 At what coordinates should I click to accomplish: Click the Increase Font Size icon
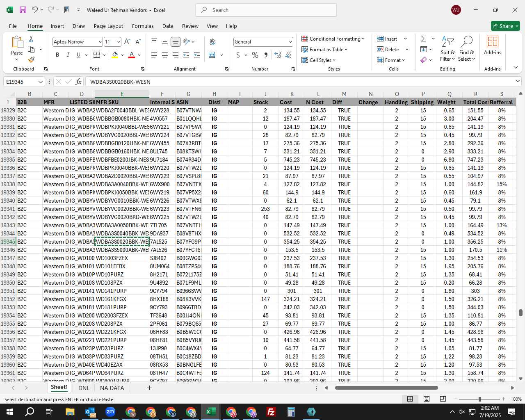127,42
